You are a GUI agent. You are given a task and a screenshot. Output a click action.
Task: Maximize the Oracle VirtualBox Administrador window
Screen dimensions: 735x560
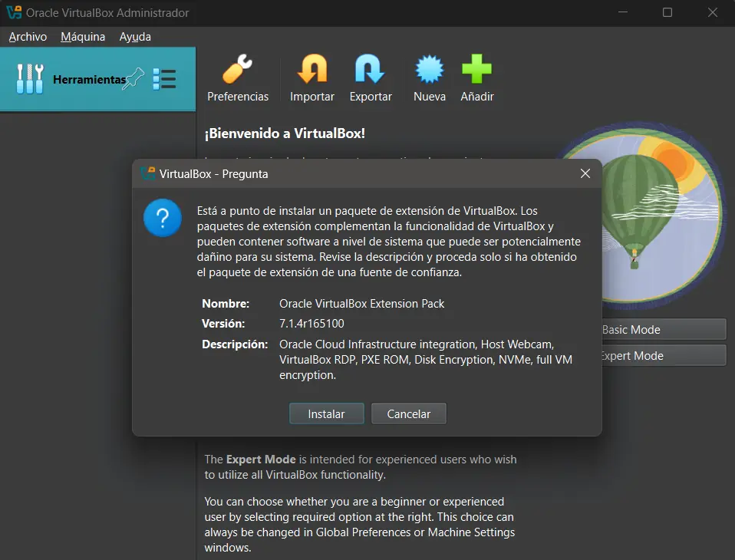(x=667, y=13)
